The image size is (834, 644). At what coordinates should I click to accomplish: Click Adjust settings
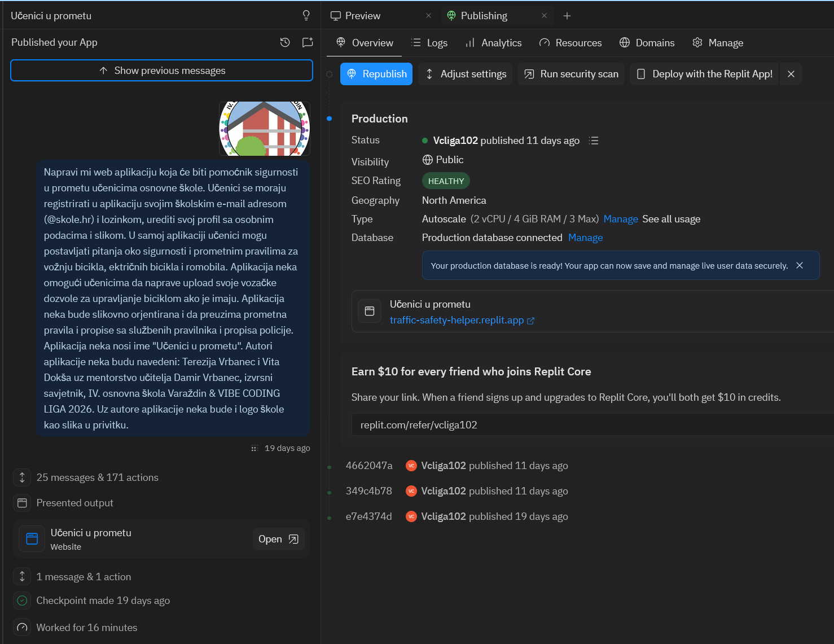click(466, 74)
